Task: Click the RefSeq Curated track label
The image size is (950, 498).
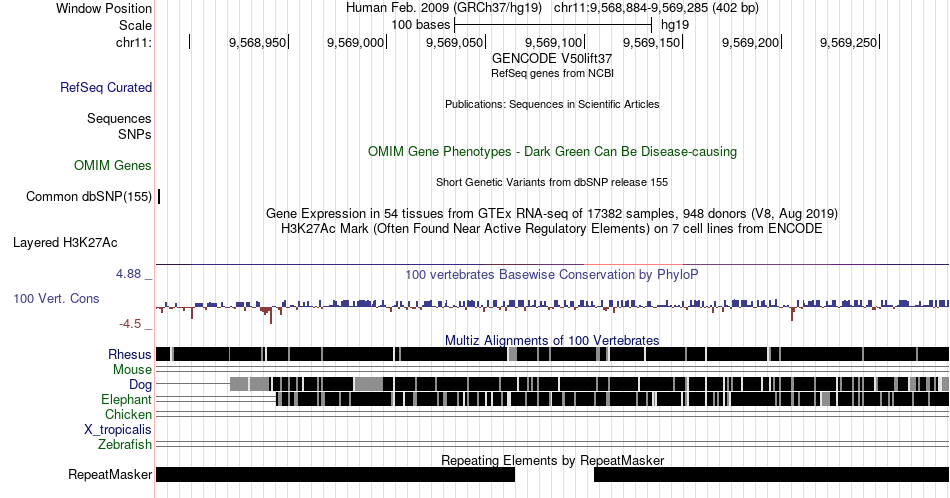Action: [x=105, y=87]
